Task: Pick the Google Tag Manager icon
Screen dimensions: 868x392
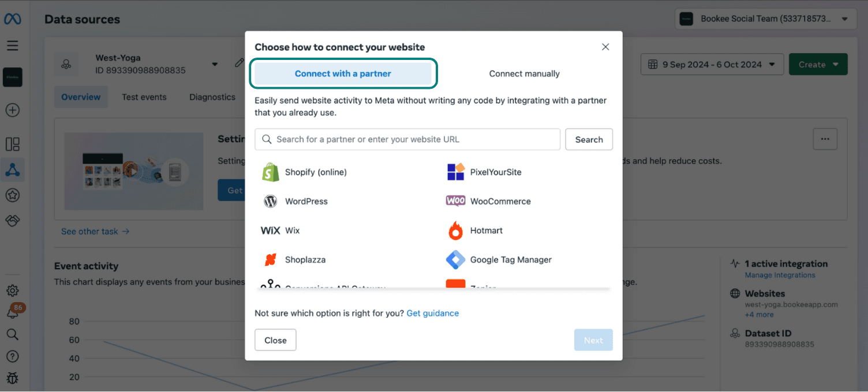Action: pyautogui.click(x=455, y=259)
